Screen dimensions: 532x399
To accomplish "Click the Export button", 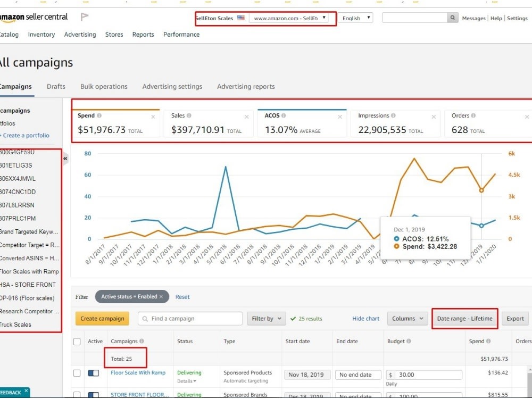I will [515, 319].
